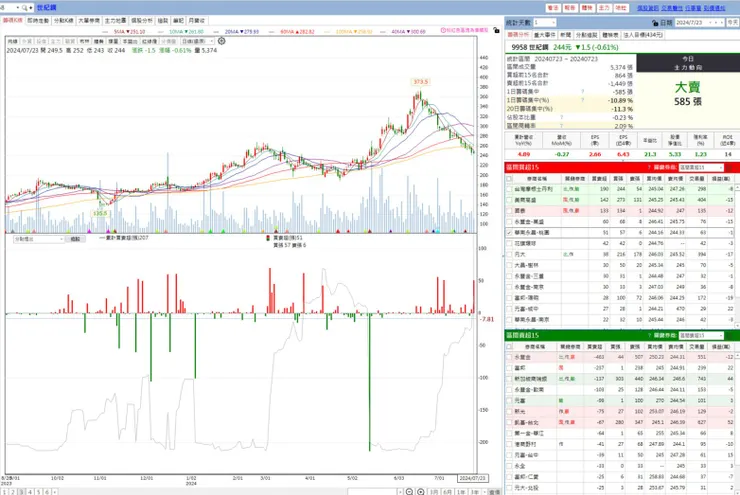Click the lock icon beside 日期
This screenshot has width=740, height=495.
point(655,23)
